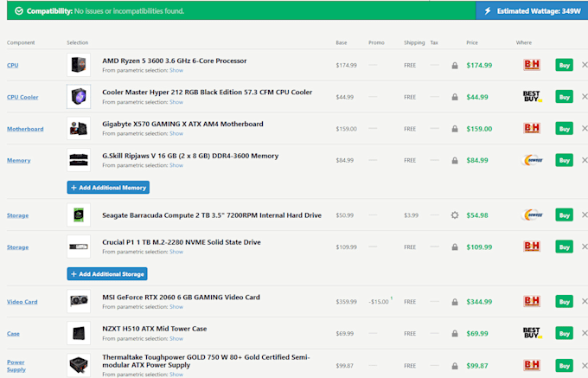588x378 pixels.
Task: Click the Ryzen 5 3600 product thumbnail
Action: click(79, 65)
